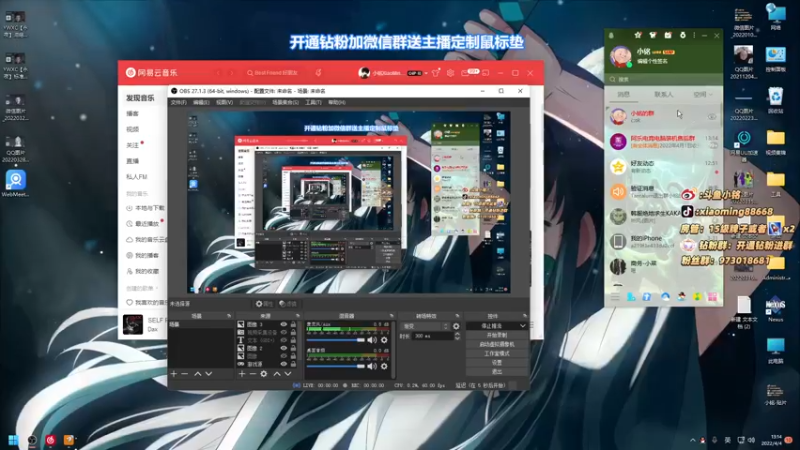This screenshot has height=450, width=800.
Task: Pop out the 来源 dock panel
Action: pyautogui.click(x=297, y=316)
